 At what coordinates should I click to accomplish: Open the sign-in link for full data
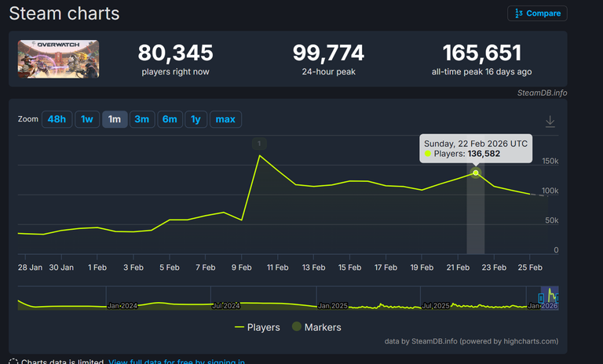(177, 362)
